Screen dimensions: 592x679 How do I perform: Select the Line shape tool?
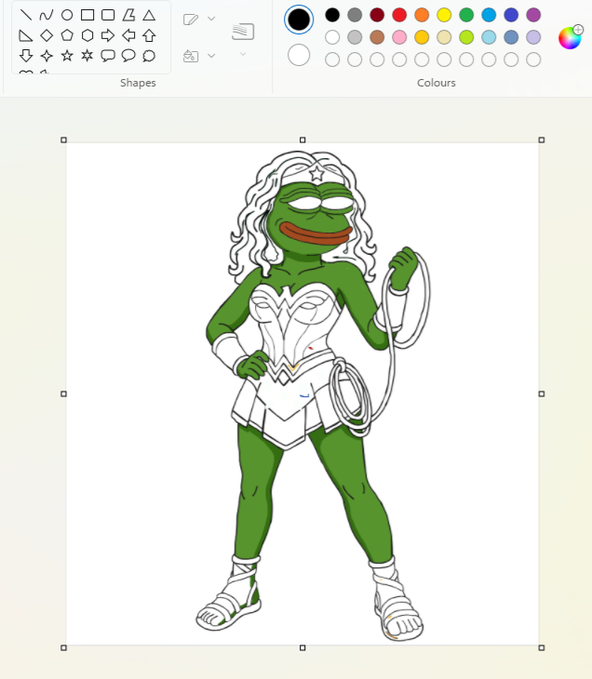point(26,15)
